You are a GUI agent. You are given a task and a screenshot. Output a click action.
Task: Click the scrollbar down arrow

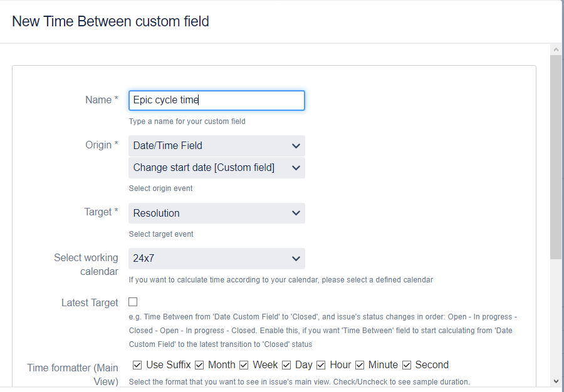pyautogui.click(x=556, y=381)
